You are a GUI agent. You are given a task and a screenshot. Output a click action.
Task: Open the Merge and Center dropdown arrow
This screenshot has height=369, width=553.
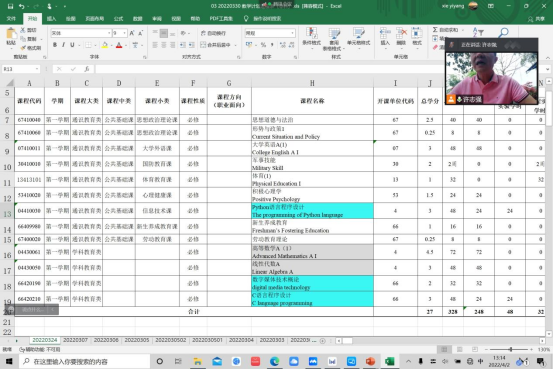235,45
